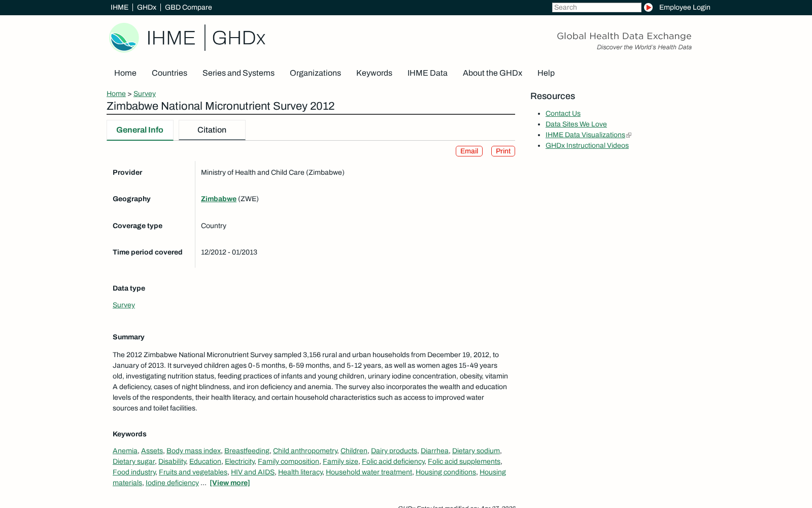Open the Zimbabwe geography link
The width and height of the screenshot is (812, 508).
(219, 199)
